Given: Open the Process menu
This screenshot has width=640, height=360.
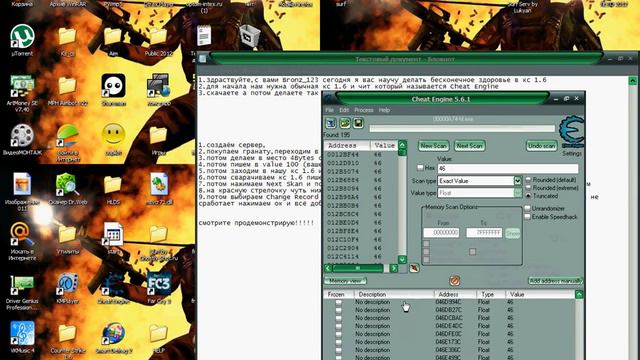Looking at the screenshot, I should coord(364,110).
